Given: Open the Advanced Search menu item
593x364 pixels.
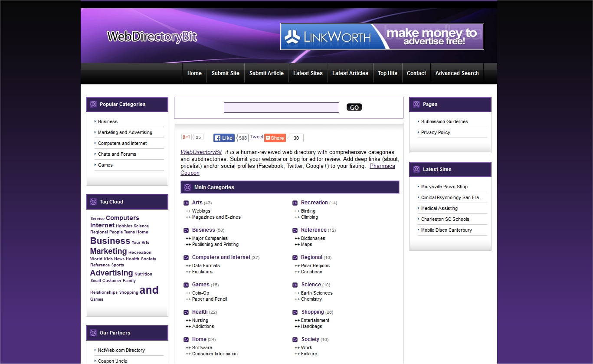Looking at the screenshot, I should 457,73.
